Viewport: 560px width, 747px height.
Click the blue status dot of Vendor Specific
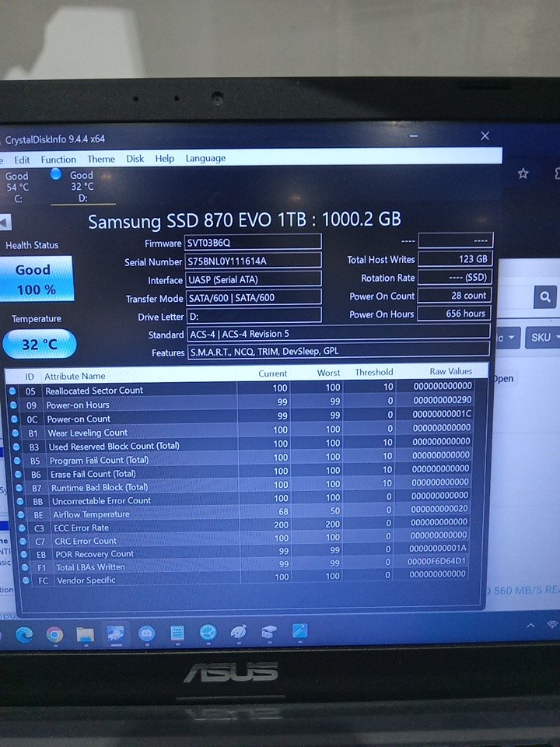tap(26, 580)
